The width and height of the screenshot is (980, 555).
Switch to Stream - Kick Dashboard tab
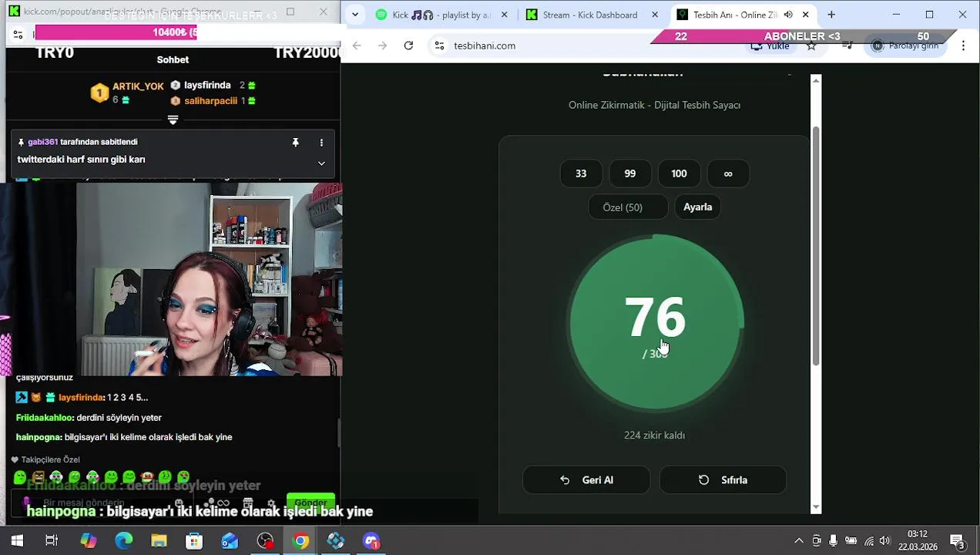592,15
